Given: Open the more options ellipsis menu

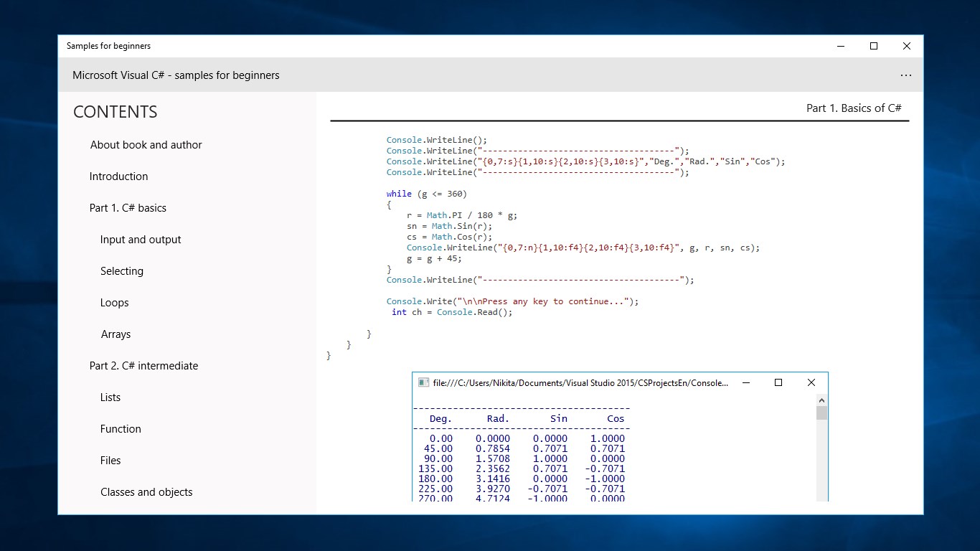Looking at the screenshot, I should (906, 75).
